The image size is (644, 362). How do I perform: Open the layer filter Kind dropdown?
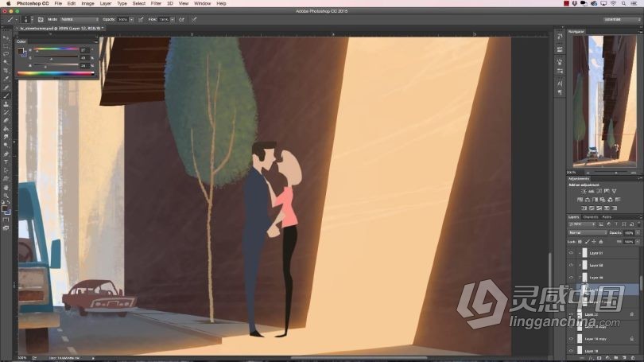(582, 224)
